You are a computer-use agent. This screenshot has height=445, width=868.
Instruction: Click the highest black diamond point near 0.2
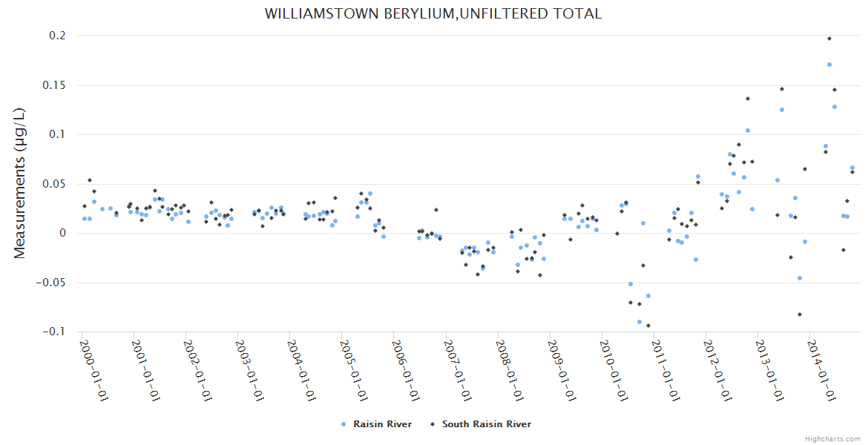pyautogui.click(x=829, y=39)
